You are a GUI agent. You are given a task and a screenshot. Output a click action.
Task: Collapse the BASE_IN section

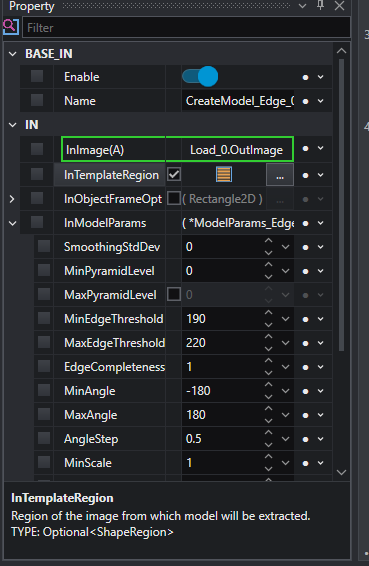[13, 54]
